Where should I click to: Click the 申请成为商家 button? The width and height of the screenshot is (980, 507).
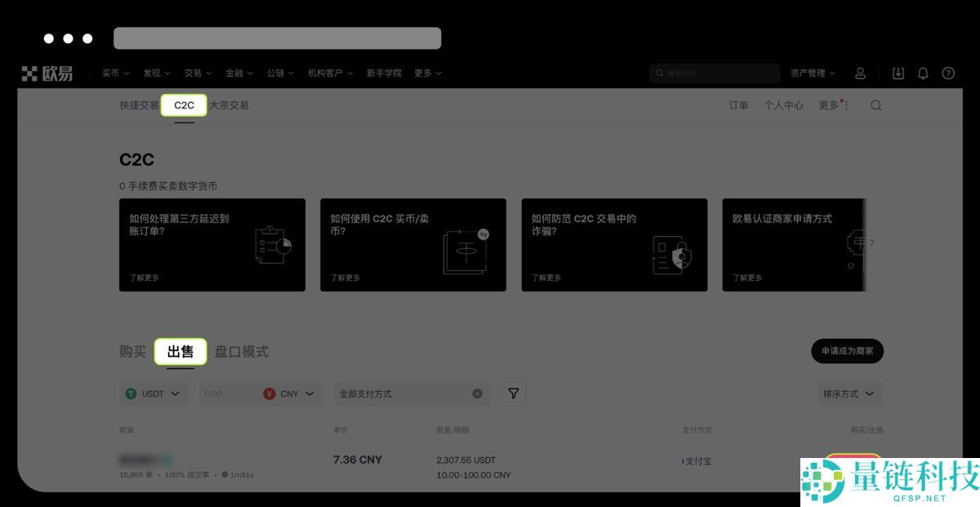point(847,351)
